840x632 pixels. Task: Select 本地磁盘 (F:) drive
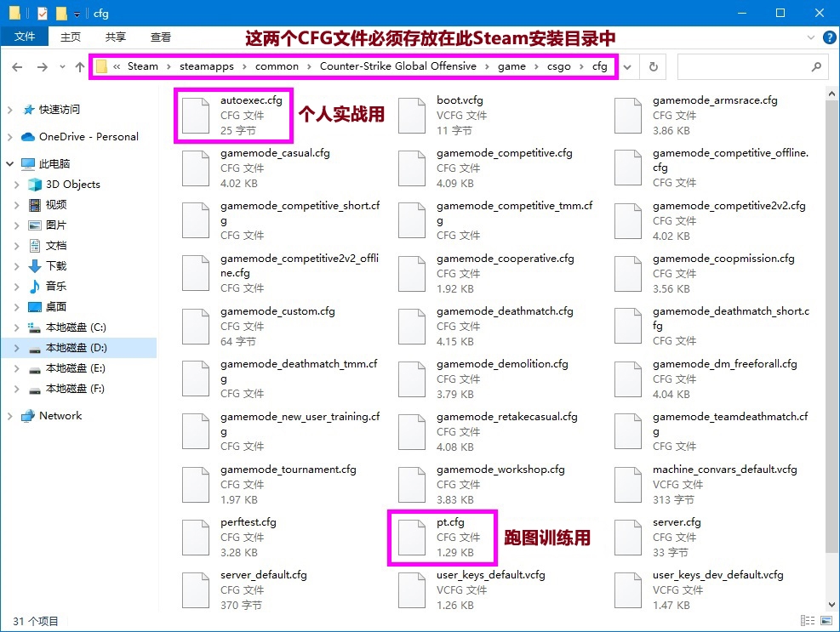tap(75, 389)
